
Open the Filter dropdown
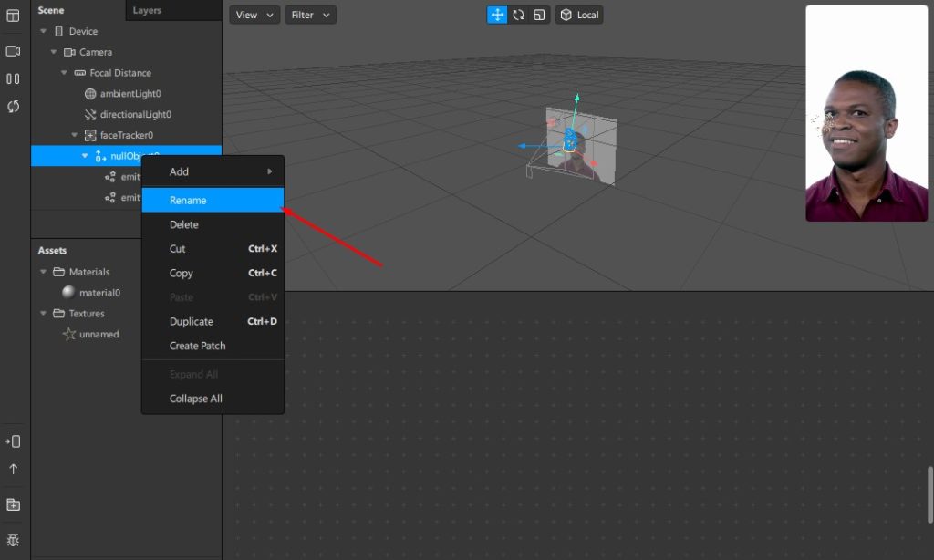(310, 15)
